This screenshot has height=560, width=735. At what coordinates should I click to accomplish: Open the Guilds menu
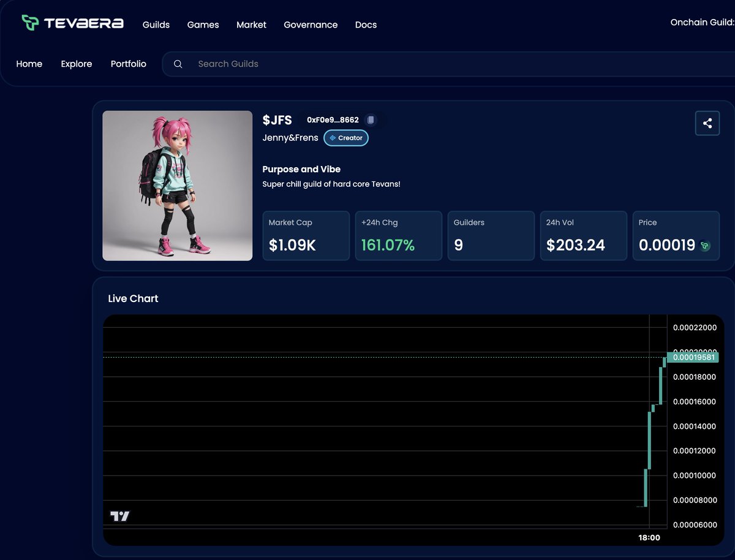click(156, 25)
